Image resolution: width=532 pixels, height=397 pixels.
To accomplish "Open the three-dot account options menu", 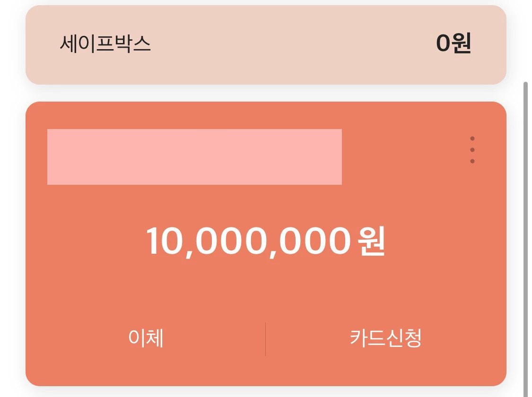I will click(x=472, y=150).
